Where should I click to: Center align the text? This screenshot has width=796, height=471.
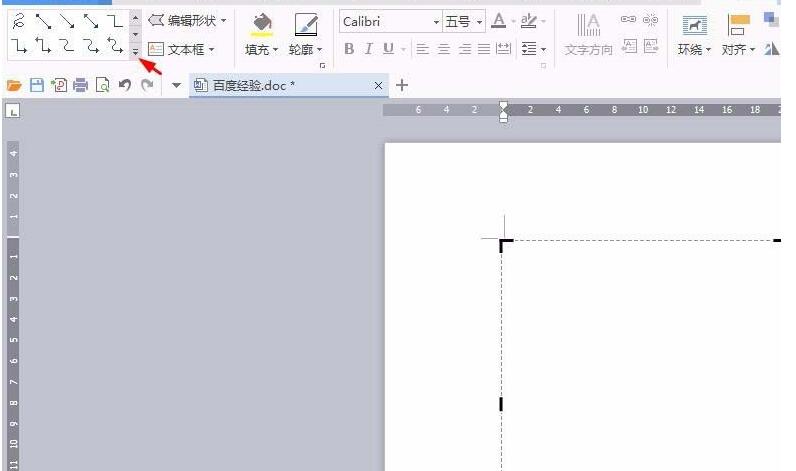tap(444, 49)
